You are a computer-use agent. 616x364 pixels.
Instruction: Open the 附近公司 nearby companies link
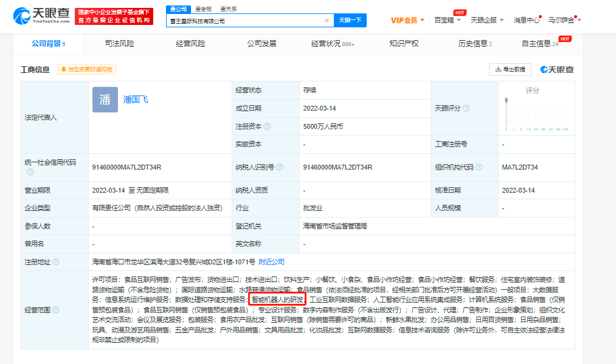tap(271, 262)
